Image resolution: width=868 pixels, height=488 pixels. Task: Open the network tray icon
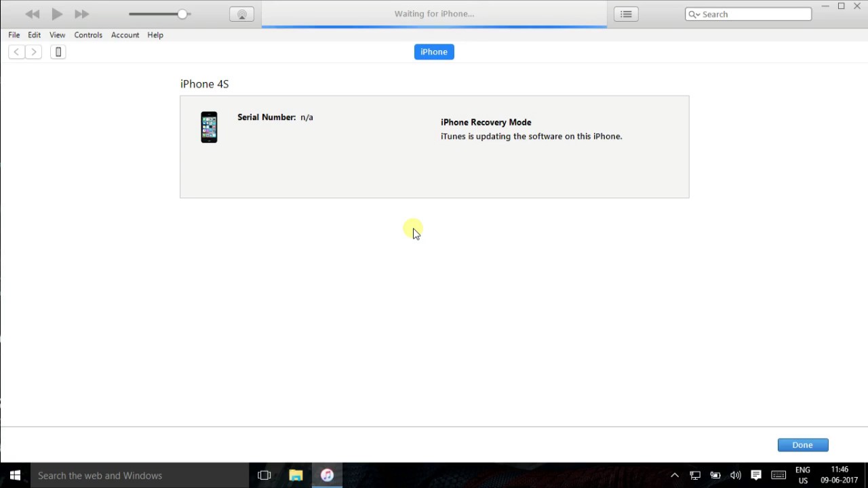pyautogui.click(x=695, y=476)
